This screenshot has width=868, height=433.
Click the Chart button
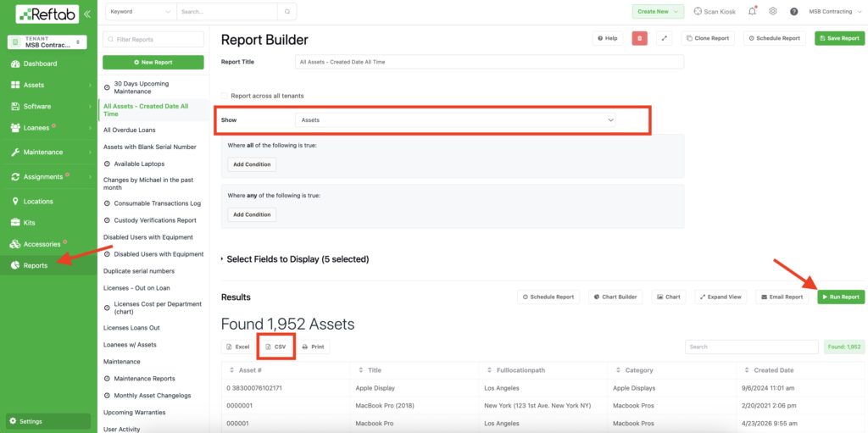tap(668, 297)
